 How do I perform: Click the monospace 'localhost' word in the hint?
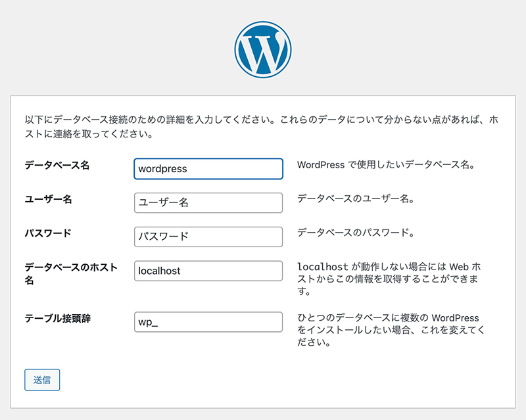pyautogui.click(x=324, y=268)
